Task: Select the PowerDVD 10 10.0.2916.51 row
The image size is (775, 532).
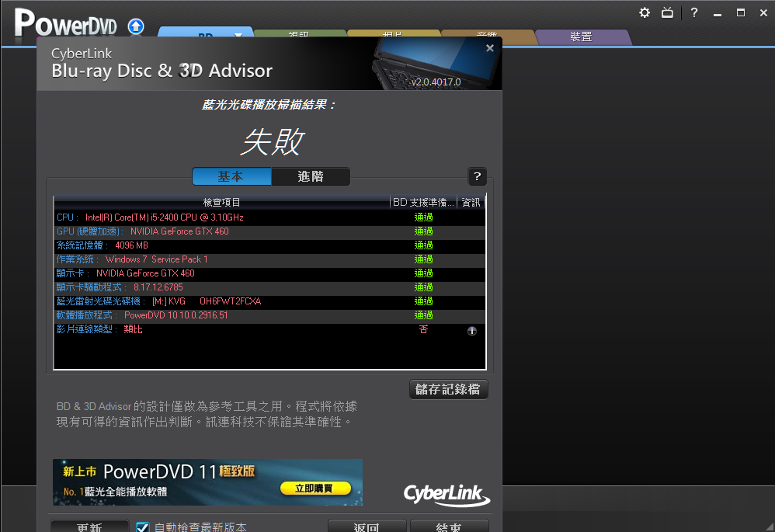Action: tap(269, 315)
